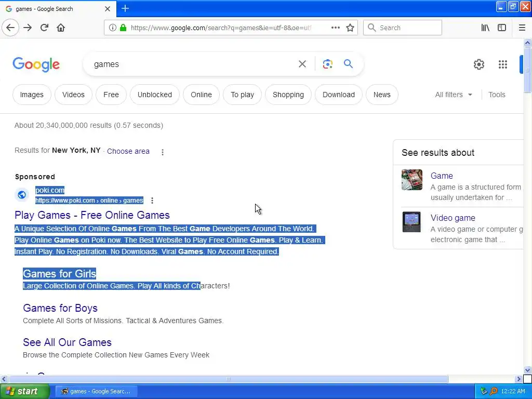The image size is (532, 399).
Task: Submit search with the magnifier icon
Action: tap(348, 64)
